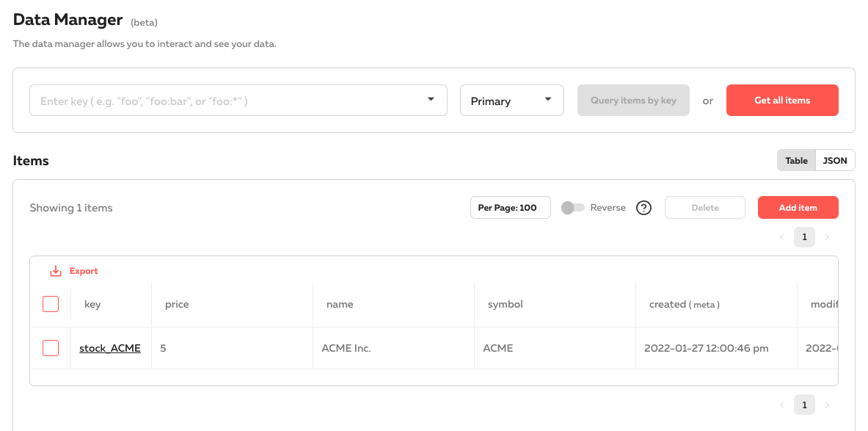
Task: Open the Per Page: 100 selector
Action: pos(510,207)
